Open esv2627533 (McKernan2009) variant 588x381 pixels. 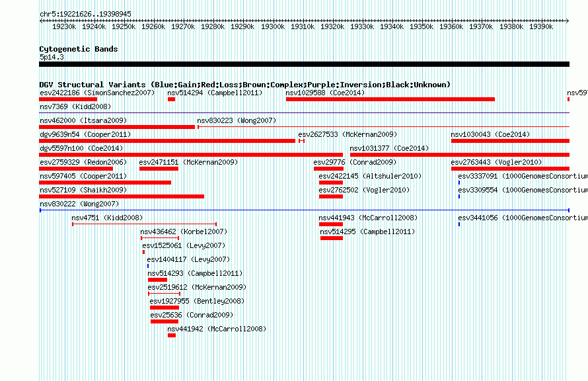tap(348, 134)
